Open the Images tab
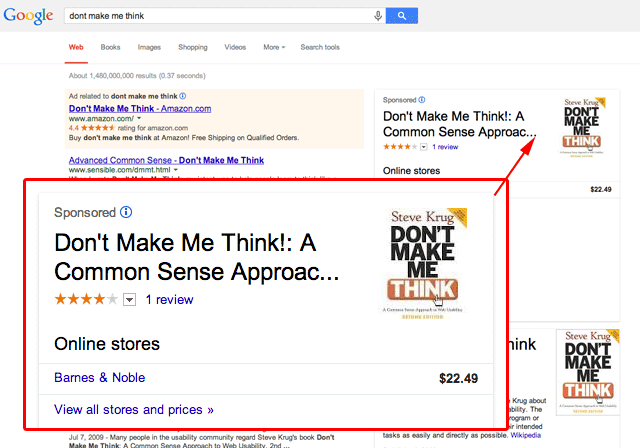The width and height of the screenshot is (640, 448). tap(149, 47)
